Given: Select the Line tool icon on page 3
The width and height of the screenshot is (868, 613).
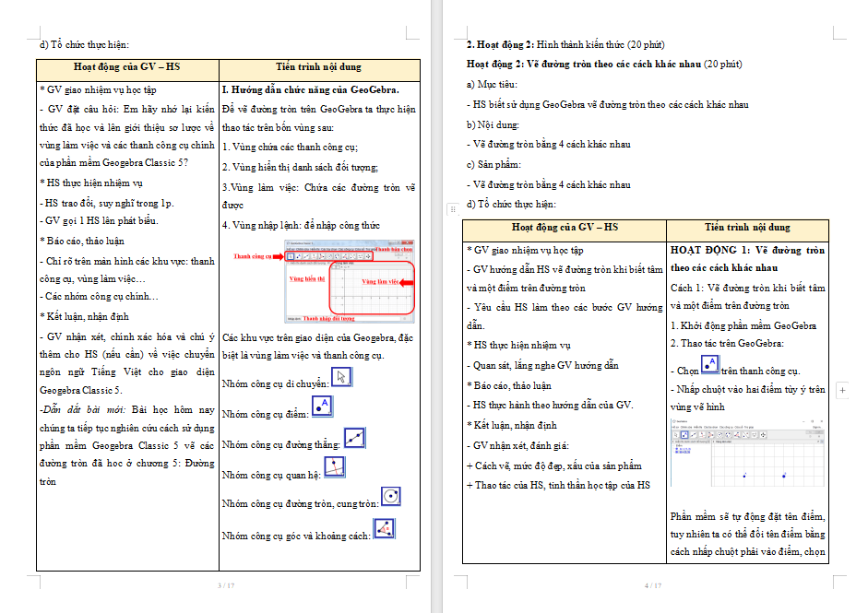Looking at the screenshot, I should tap(355, 438).
